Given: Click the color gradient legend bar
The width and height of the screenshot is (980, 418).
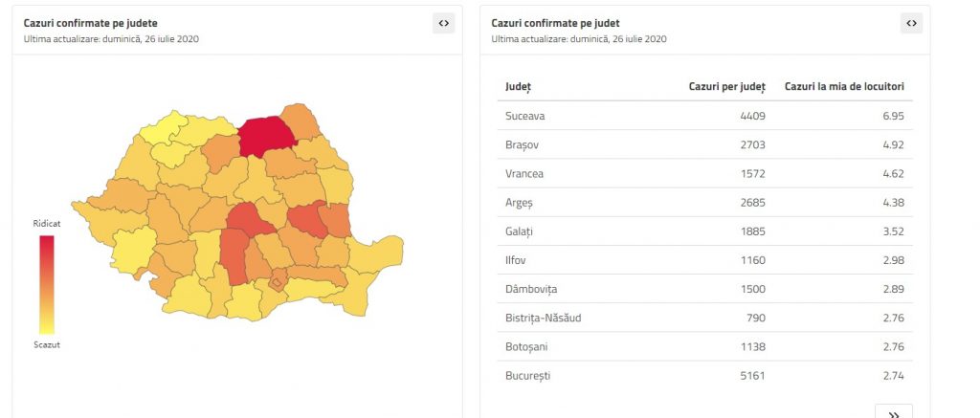Looking at the screenshot, I should coord(46,284).
